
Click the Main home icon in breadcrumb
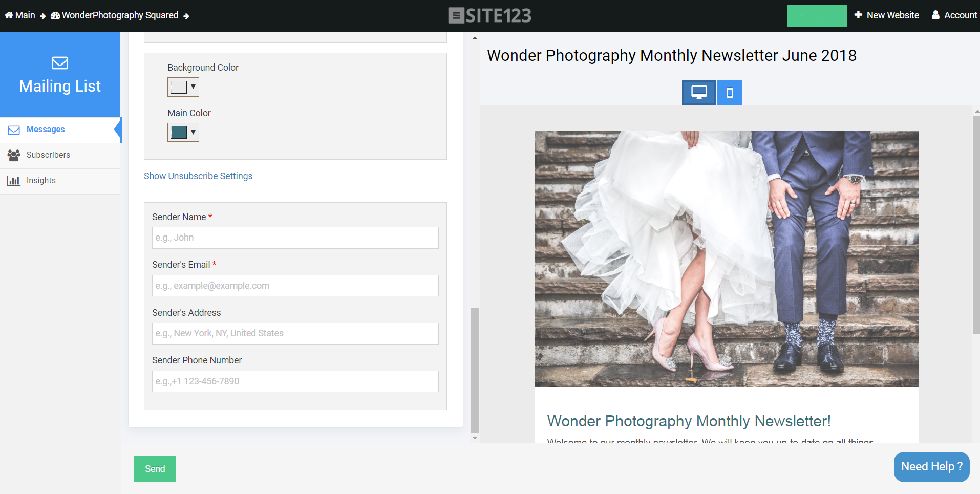point(9,15)
